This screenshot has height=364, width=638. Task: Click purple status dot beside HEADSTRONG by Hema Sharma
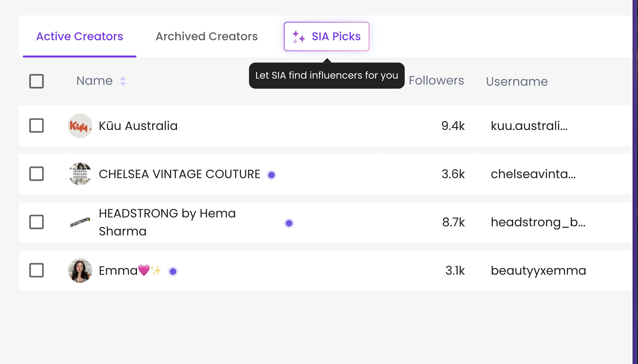click(289, 223)
